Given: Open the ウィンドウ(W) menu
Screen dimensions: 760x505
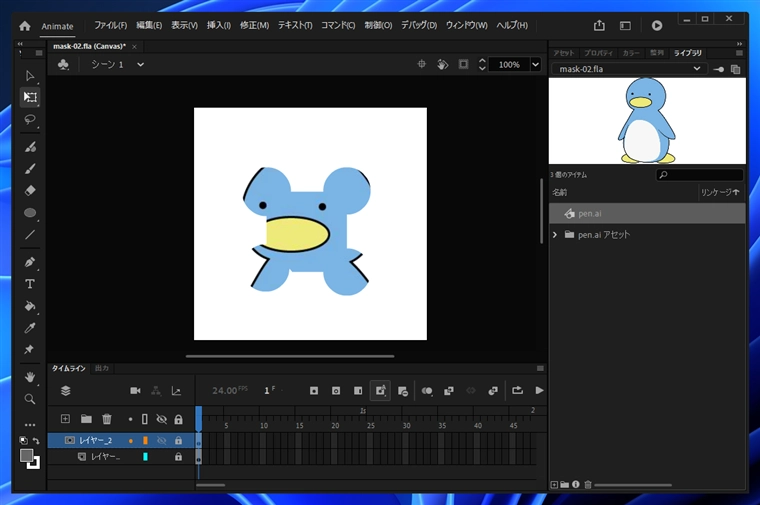Looking at the screenshot, I should (467, 25).
